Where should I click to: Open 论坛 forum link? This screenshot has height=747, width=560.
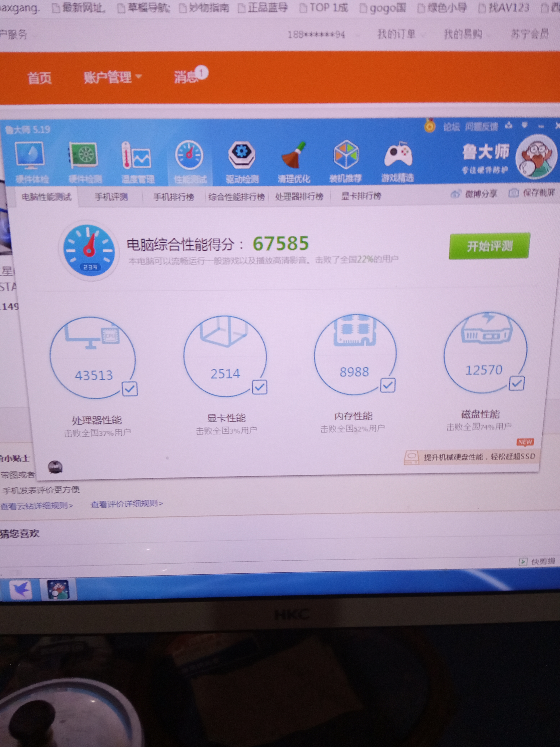pos(451,127)
